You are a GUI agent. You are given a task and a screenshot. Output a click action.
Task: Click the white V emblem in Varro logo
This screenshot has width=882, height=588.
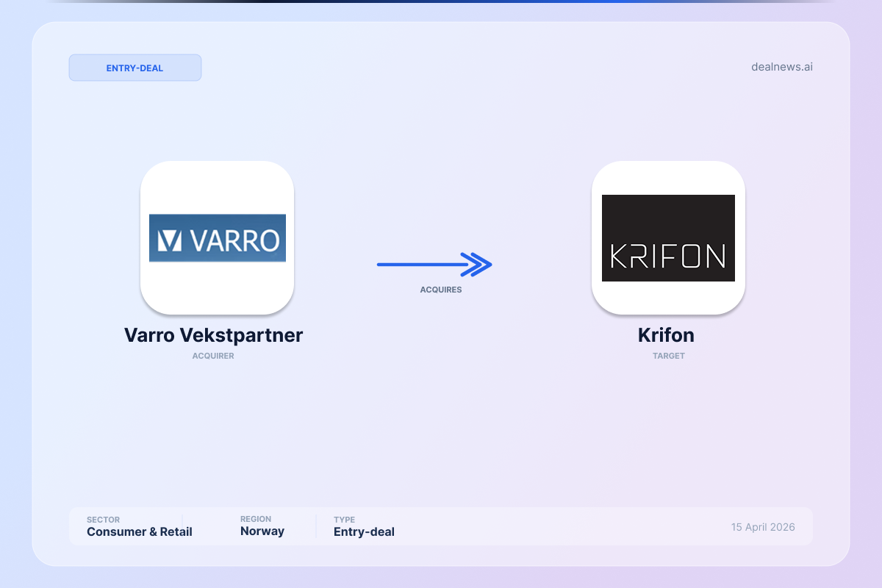click(x=171, y=240)
